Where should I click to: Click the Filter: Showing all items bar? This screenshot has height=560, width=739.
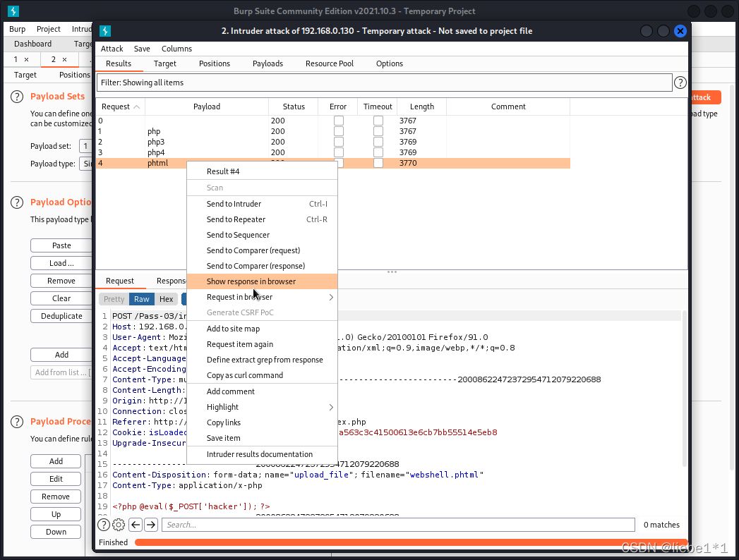click(x=384, y=83)
